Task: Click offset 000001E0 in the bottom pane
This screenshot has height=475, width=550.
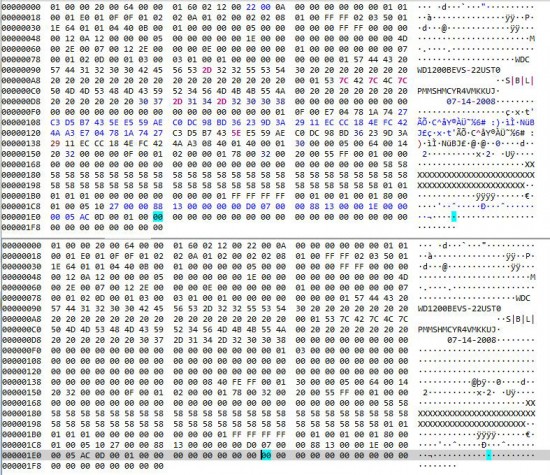Action: (21, 455)
